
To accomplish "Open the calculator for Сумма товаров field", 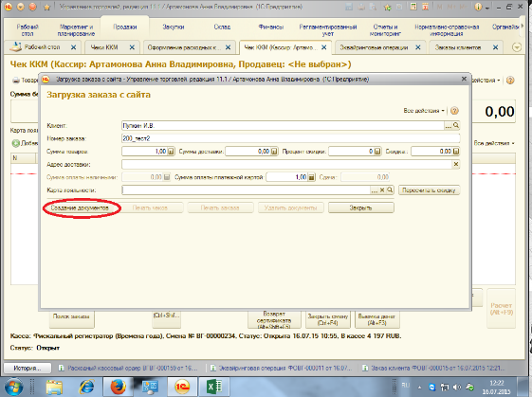I will (171, 152).
